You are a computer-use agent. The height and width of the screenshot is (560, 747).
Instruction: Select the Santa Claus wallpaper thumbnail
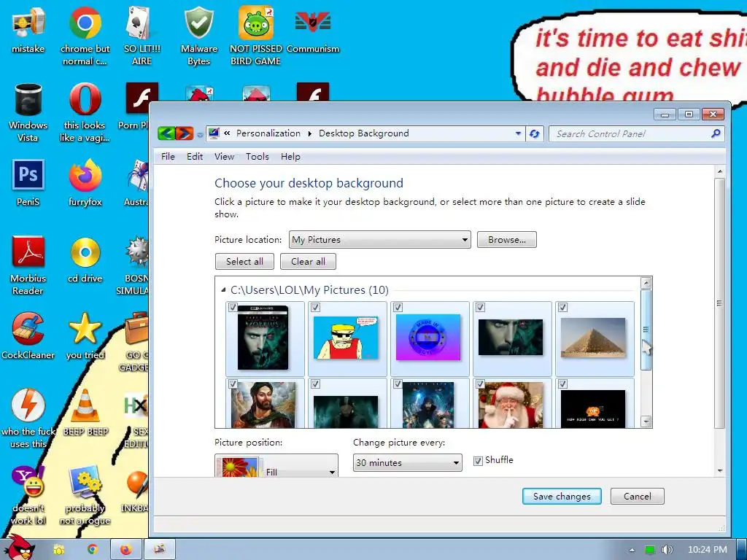(511, 404)
